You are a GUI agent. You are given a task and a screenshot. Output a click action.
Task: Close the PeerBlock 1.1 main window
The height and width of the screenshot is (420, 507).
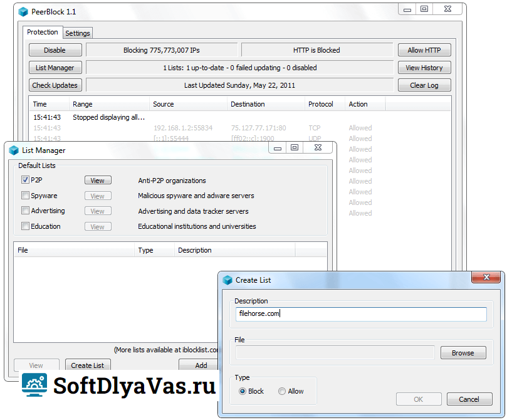(x=447, y=9)
